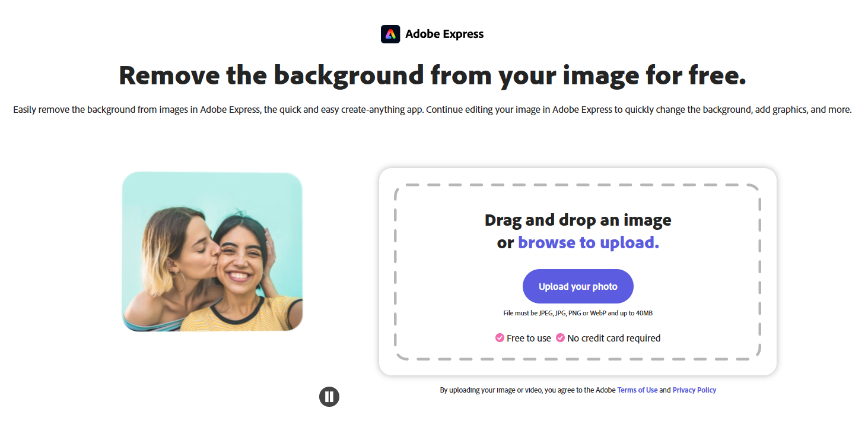
Task: Open the "Privacy Policy" link
Action: 694,390
